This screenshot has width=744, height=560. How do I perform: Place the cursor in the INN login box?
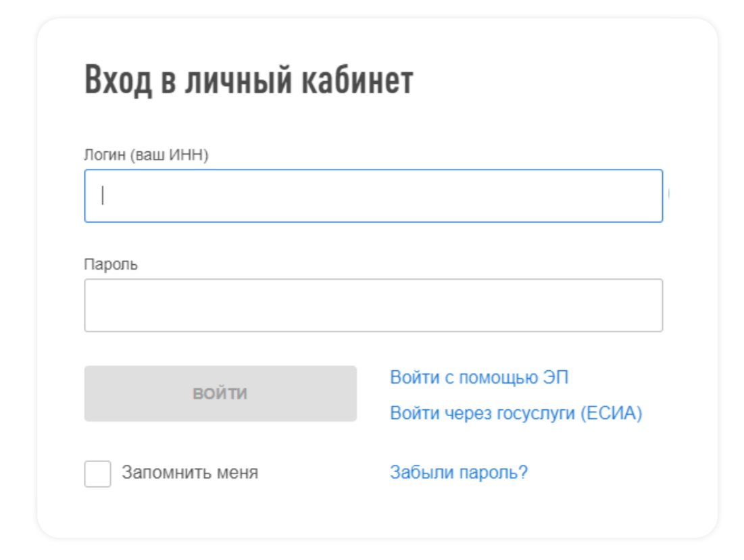(374, 196)
